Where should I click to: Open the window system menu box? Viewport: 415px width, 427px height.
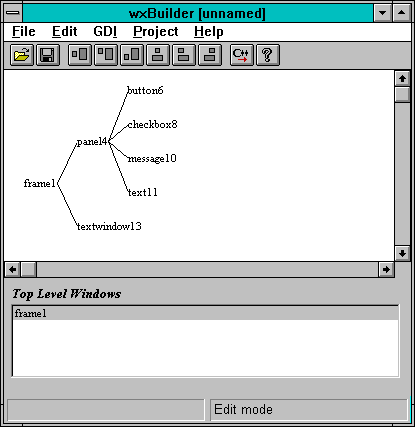click(x=13, y=13)
